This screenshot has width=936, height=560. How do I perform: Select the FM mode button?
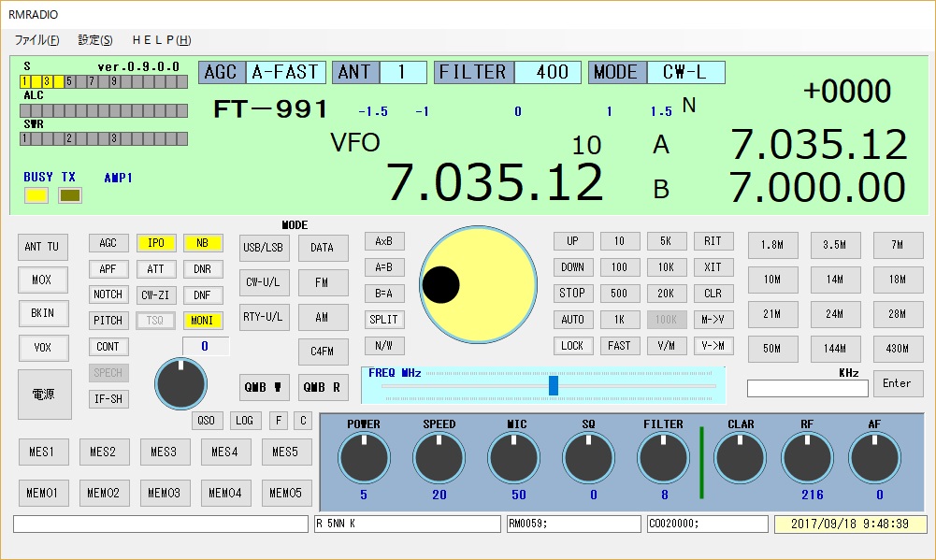(323, 282)
